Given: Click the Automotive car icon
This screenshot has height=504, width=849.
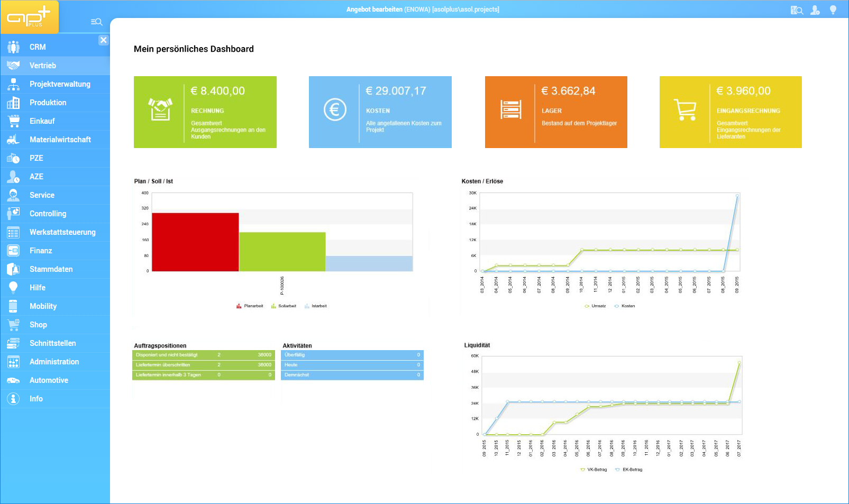Looking at the screenshot, I should click(x=13, y=380).
